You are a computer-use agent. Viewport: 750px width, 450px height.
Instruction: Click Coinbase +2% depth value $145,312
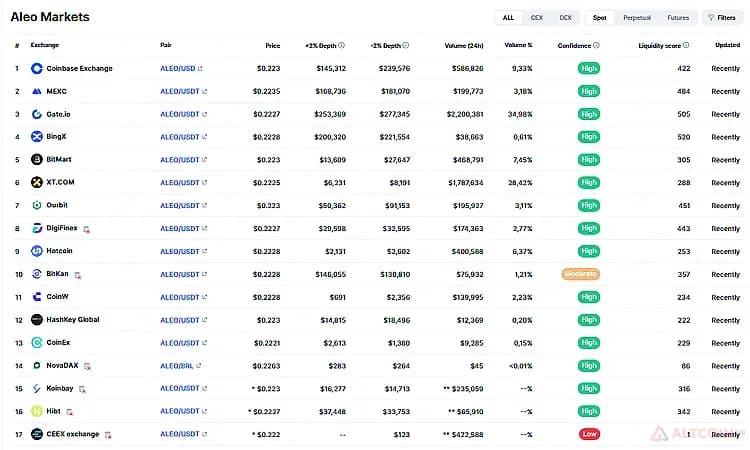coord(331,68)
